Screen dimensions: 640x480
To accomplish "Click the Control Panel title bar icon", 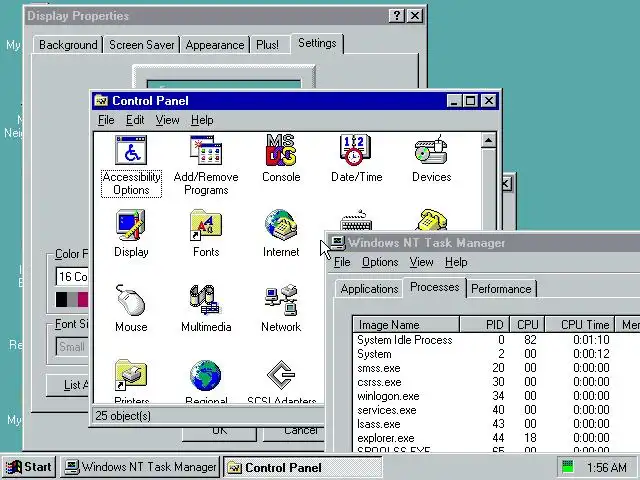I will pos(101,100).
